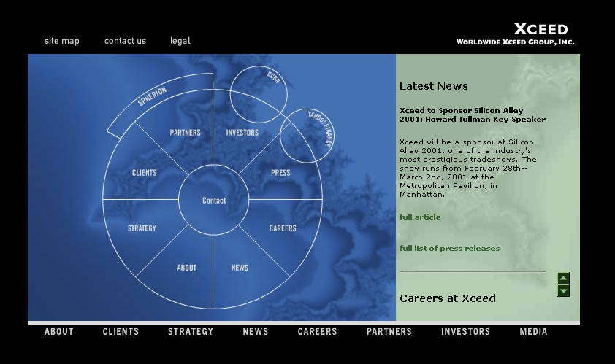Click the CCBN circle
The width and height of the screenshot is (615, 364).
pyautogui.click(x=259, y=94)
